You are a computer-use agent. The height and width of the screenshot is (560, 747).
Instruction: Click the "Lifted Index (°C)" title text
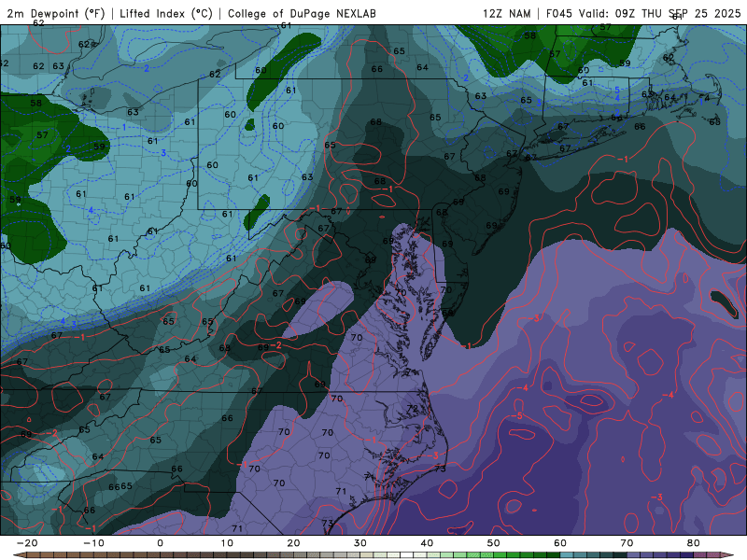pos(166,14)
